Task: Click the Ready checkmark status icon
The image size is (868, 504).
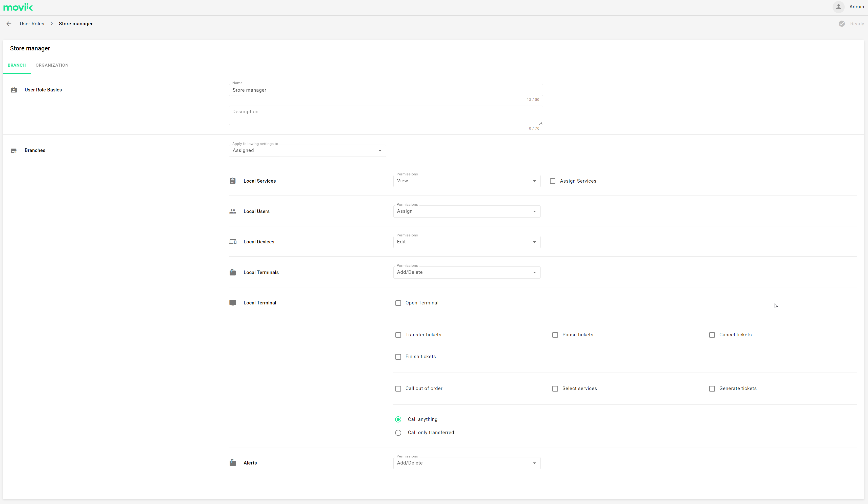Action: (x=841, y=24)
